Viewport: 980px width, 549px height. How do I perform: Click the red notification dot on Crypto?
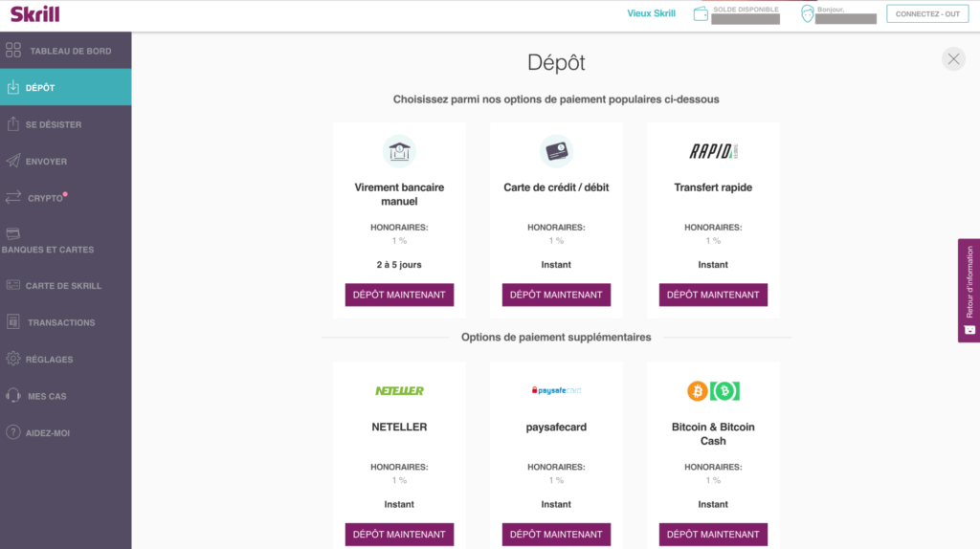(x=65, y=194)
